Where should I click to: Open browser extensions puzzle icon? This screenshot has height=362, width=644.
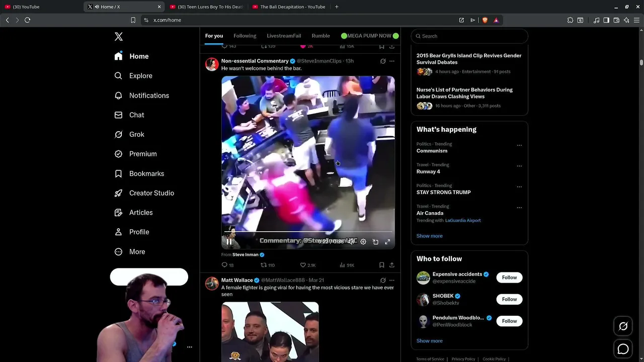pyautogui.click(x=570, y=20)
